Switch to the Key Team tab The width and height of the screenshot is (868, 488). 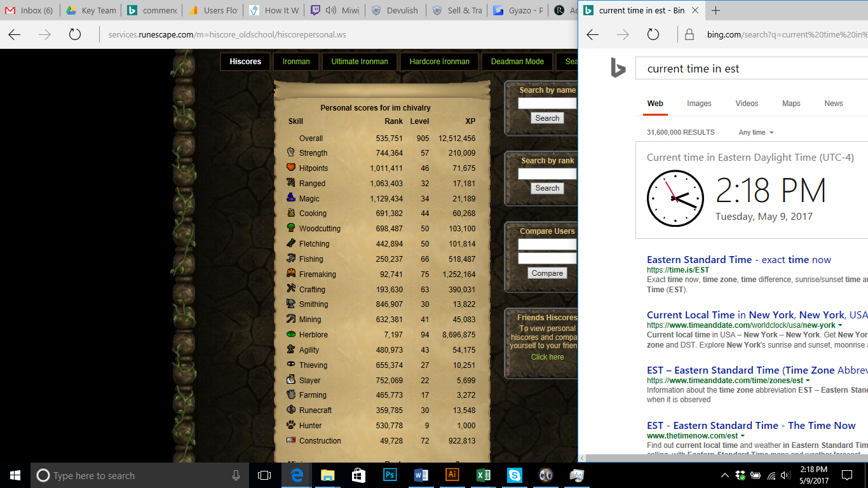pyautogui.click(x=91, y=10)
